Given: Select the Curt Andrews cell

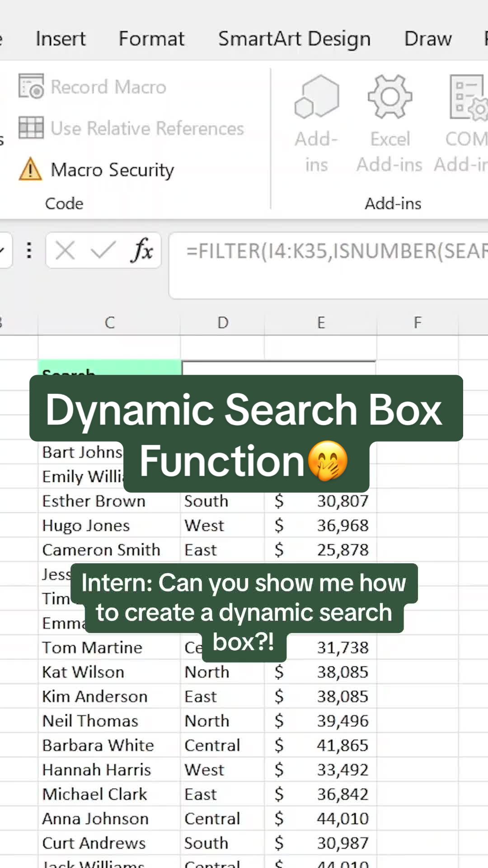Looking at the screenshot, I should (109, 843).
